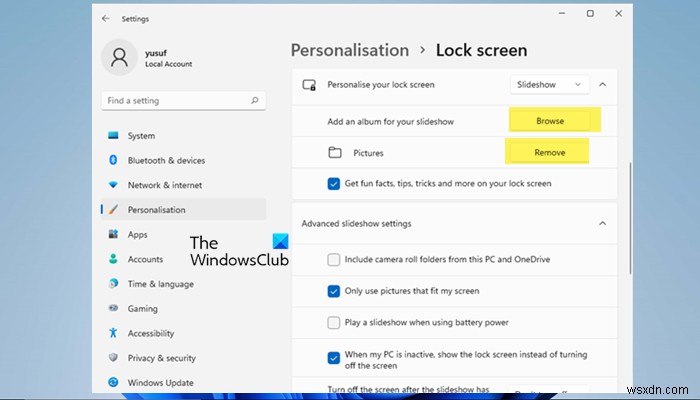Click the settings page vertical scrollbar
The width and height of the screenshot is (700, 400).
[630, 218]
